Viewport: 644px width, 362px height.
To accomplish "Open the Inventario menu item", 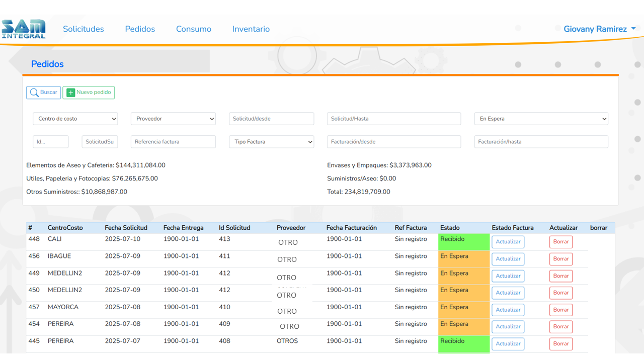I will tap(251, 29).
